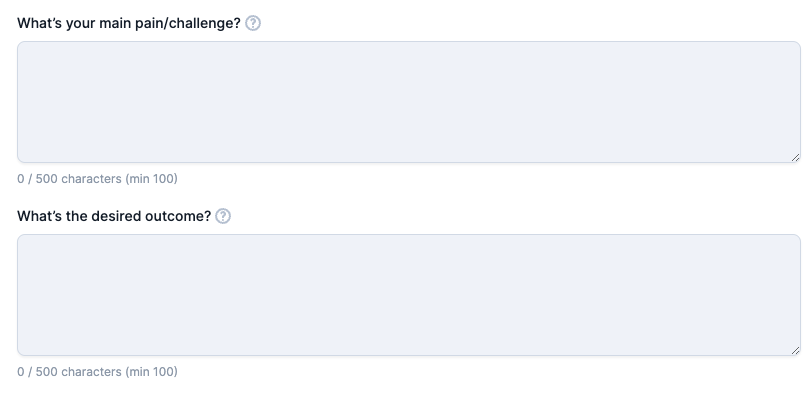This screenshot has height=399, width=812.
Task: Click the character counter under the pain/challenge field
Action: 97,179
